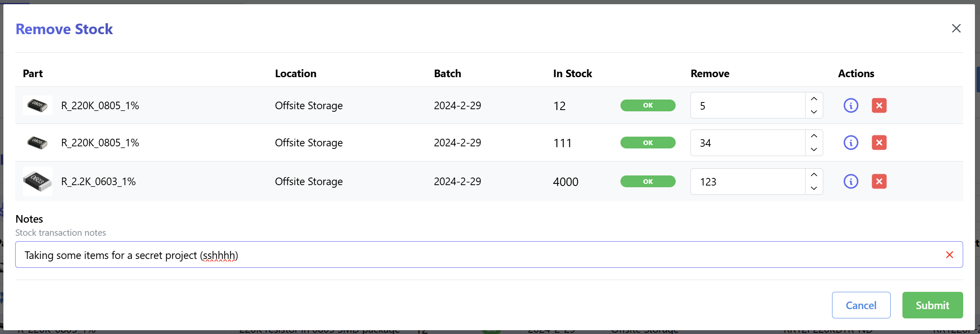Viewport: 980px width, 334px height.
Task: Click batch 2024-2-29 in R_2.2K_0603_1% row
Action: (x=457, y=181)
